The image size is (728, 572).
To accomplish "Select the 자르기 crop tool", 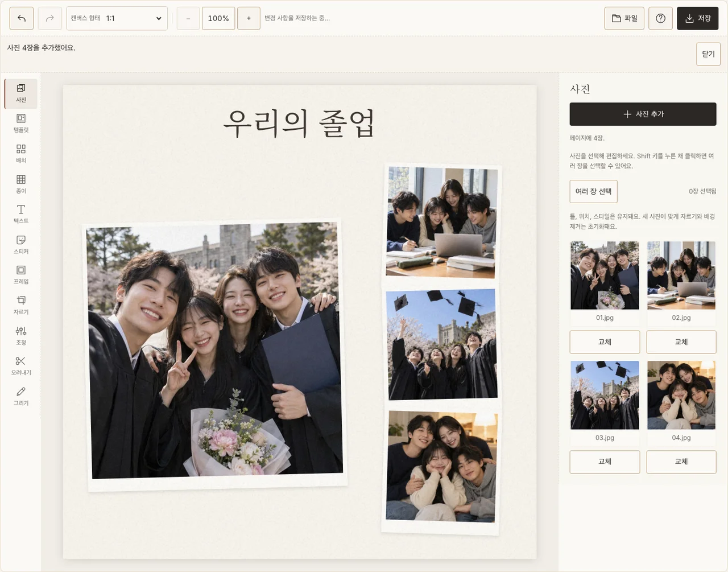I will [x=21, y=306].
